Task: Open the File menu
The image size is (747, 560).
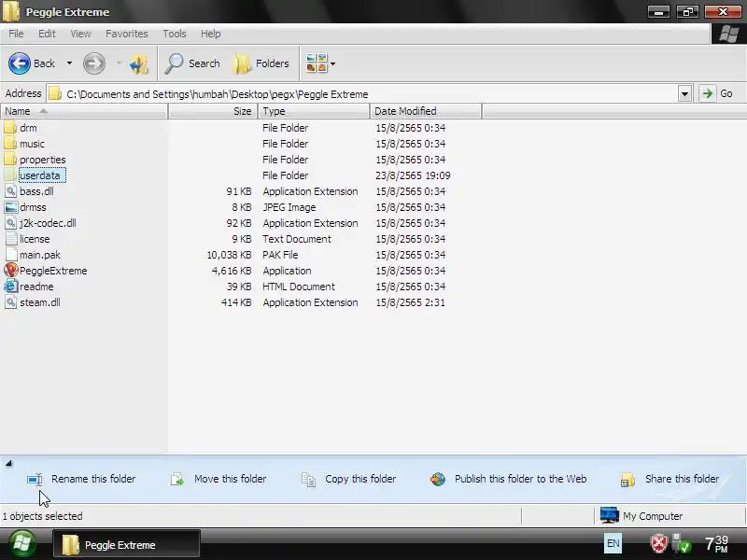Action: 16,34
